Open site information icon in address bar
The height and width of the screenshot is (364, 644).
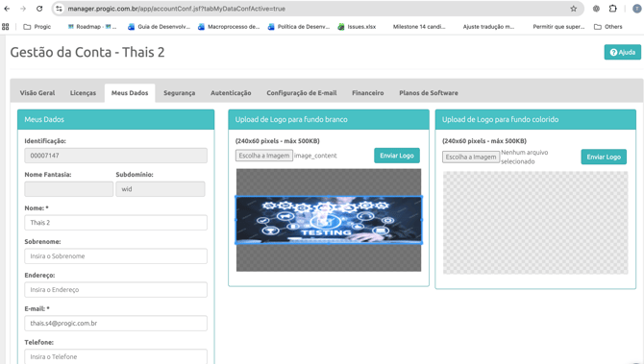coord(60,9)
